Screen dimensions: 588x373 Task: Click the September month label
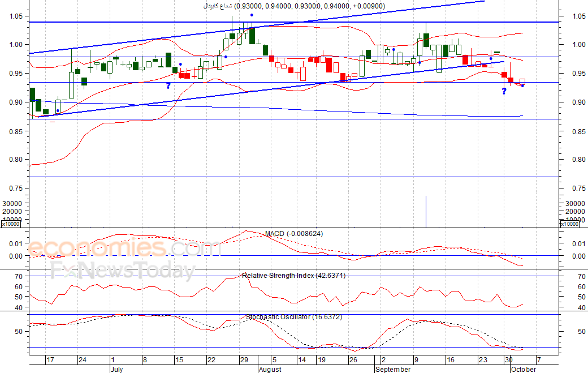click(393, 369)
